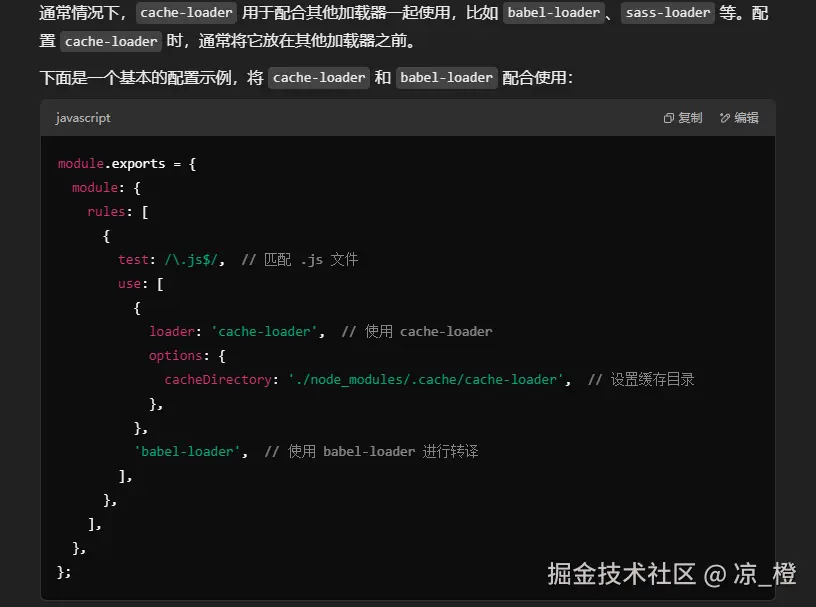
Task: Click the options: { code line
Action: 187,356
